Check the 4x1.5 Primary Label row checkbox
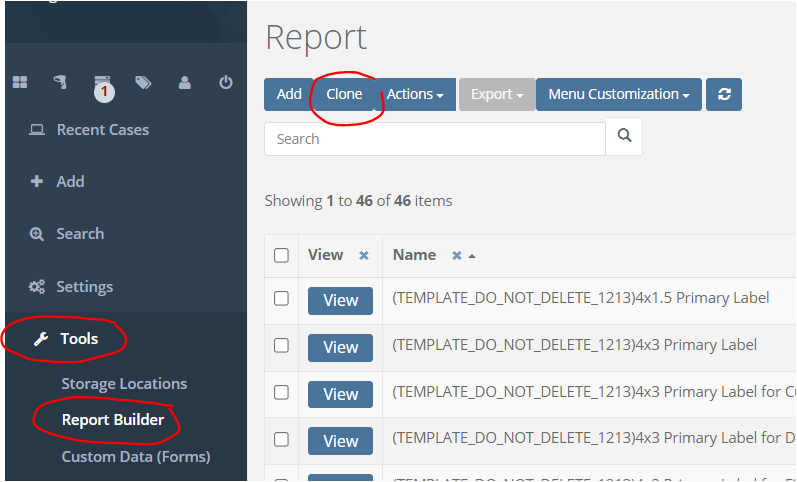Viewport: 797px width, 482px height. click(x=282, y=298)
